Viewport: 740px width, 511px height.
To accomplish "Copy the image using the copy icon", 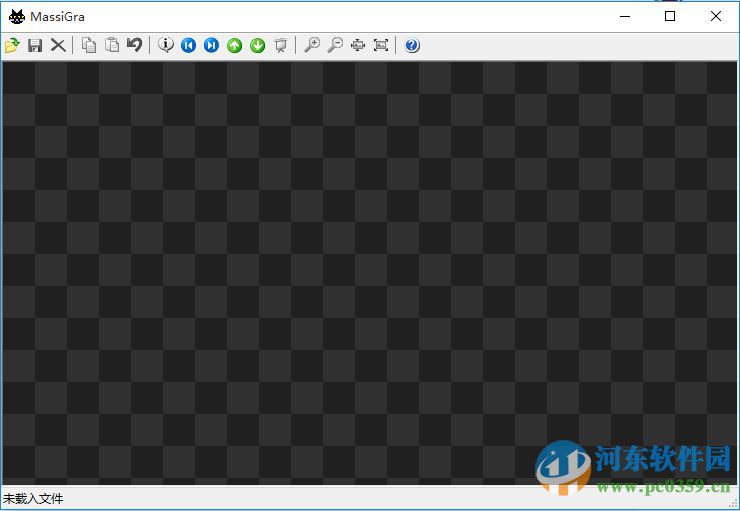I will click(x=89, y=45).
